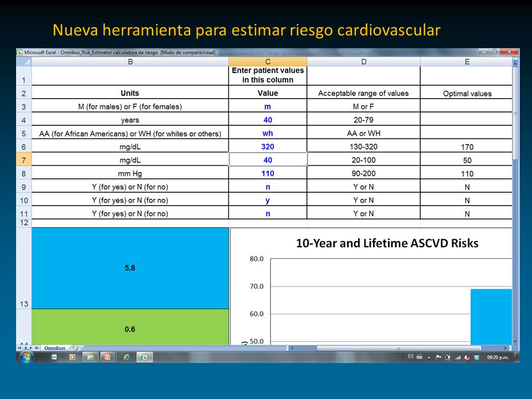Open the Action Center flag icon
The width and height of the screenshot is (532, 399).
[x=438, y=357]
